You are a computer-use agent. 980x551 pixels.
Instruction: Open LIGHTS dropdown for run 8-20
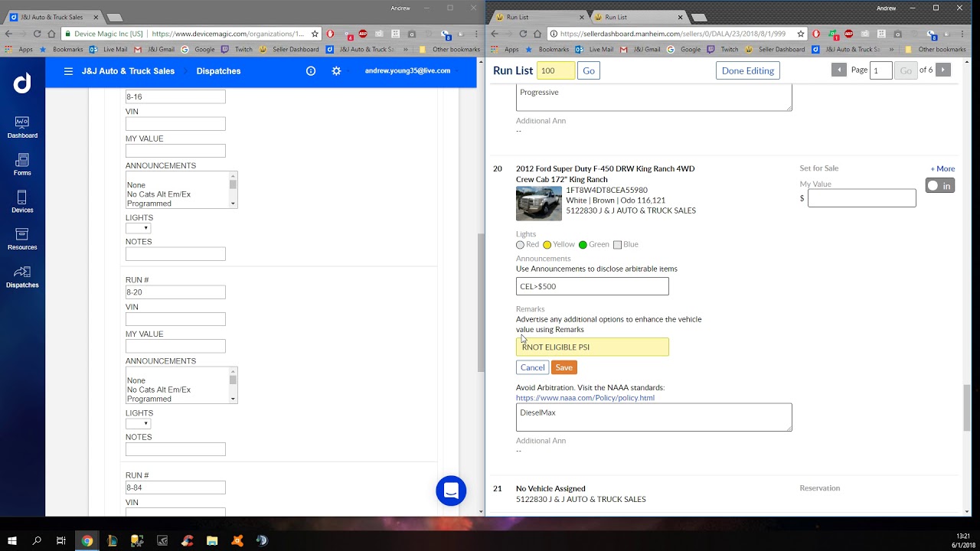click(x=138, y=424)
